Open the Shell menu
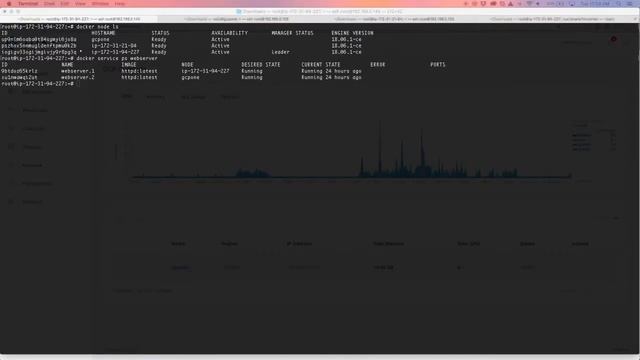 tap(49, 4)
